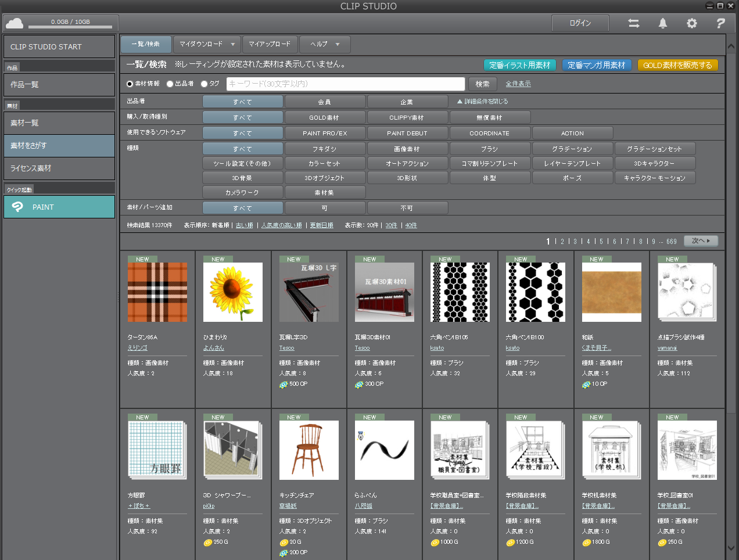Switch to the 一覧/検索 tab

coord(146,44)
